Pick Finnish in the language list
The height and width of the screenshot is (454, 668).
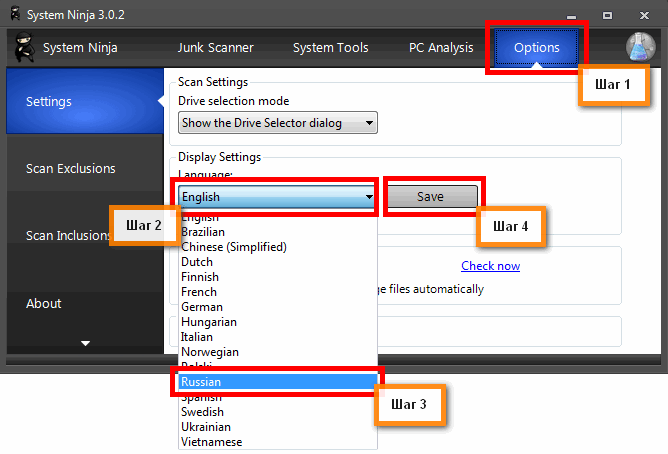278,277
